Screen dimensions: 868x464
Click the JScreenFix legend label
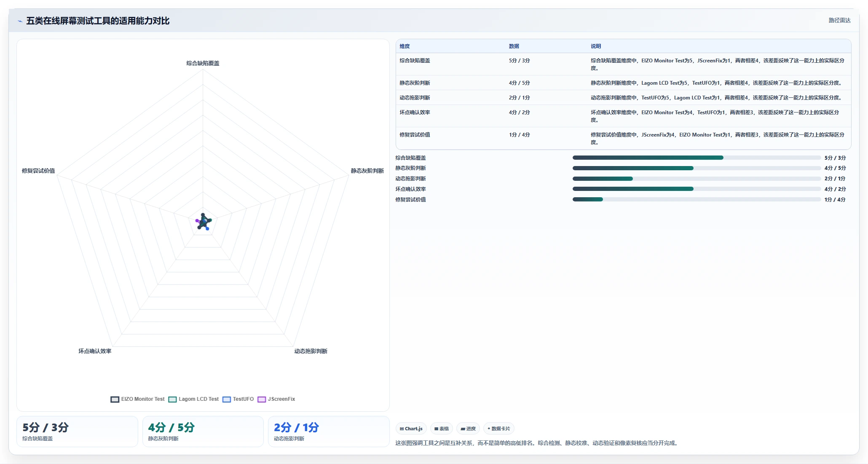281,399
